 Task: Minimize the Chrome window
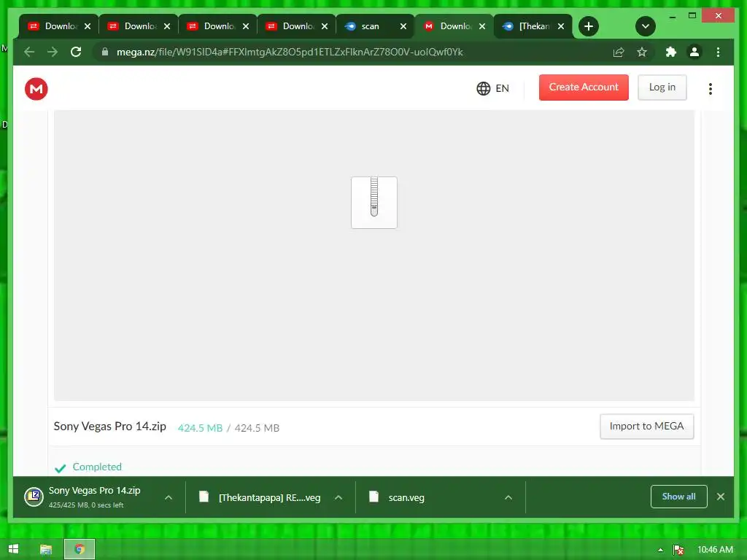click(x=672, y=16)
